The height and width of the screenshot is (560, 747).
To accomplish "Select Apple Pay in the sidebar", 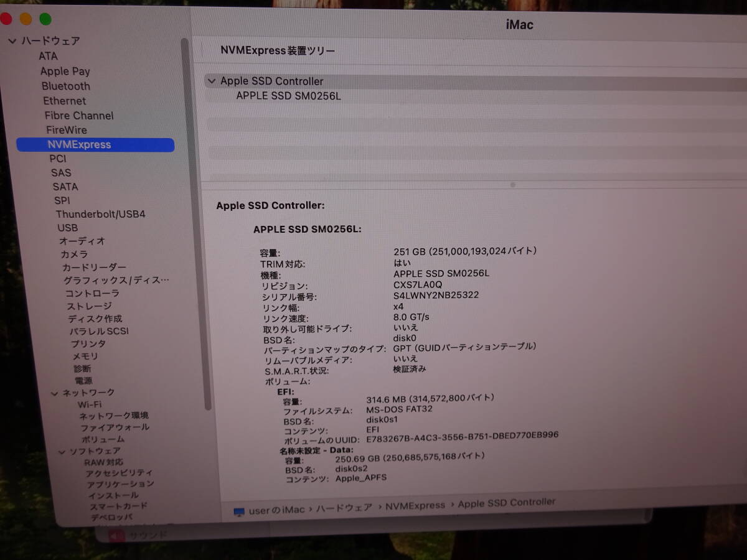I will pos(65,72).
